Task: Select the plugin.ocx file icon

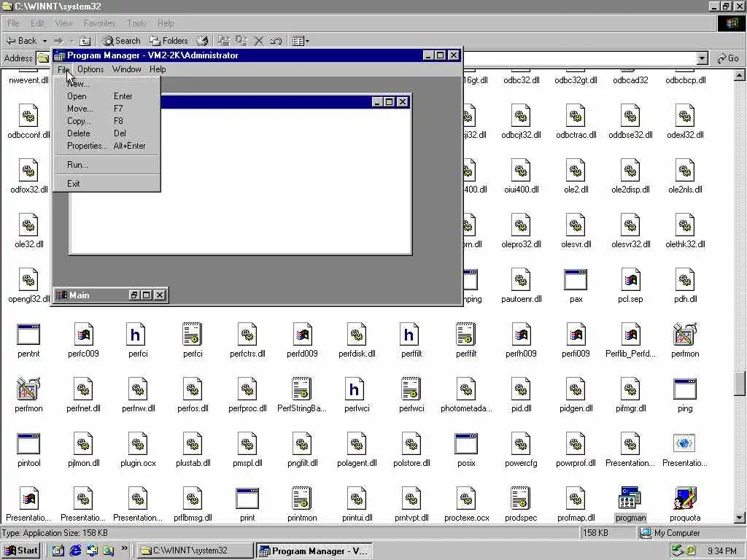Action: 138,443
